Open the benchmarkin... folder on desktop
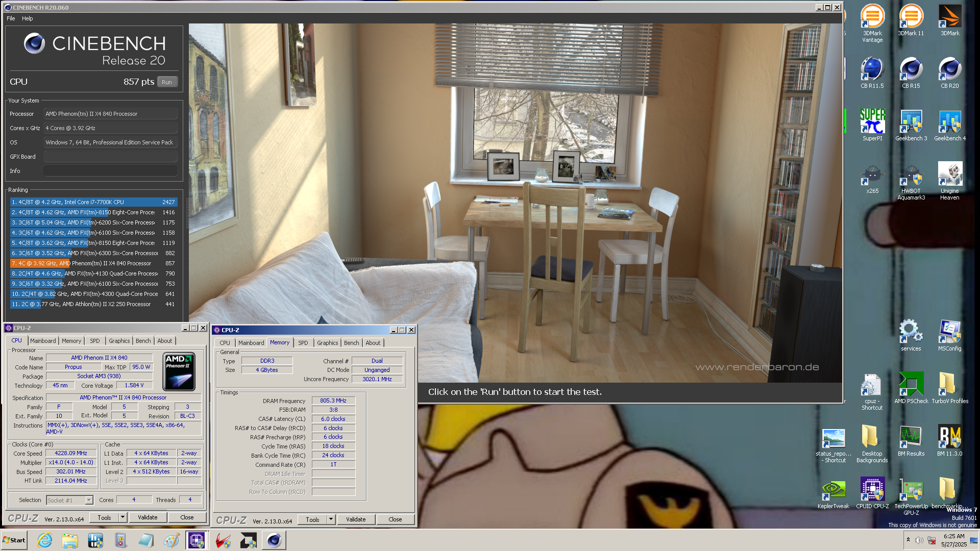The width and height of the screenshot is (980, 551). tap(948, 493)
